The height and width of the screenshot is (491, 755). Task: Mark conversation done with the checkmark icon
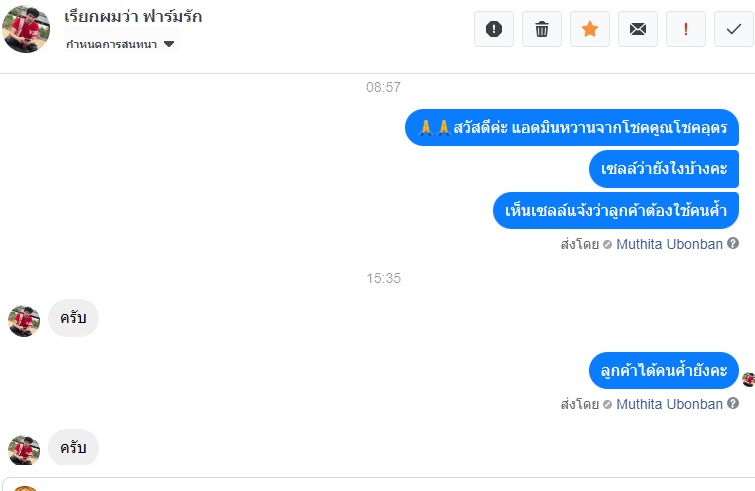pyautogui.click(x=734, y=29)
